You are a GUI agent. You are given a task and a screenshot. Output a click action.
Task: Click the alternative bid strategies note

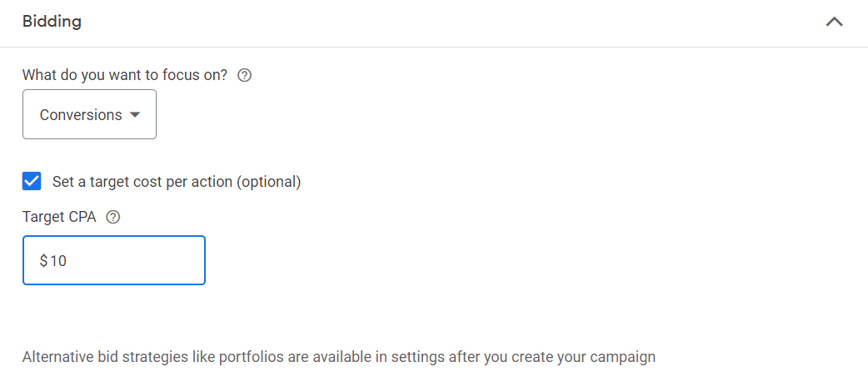tap(339, 357)
